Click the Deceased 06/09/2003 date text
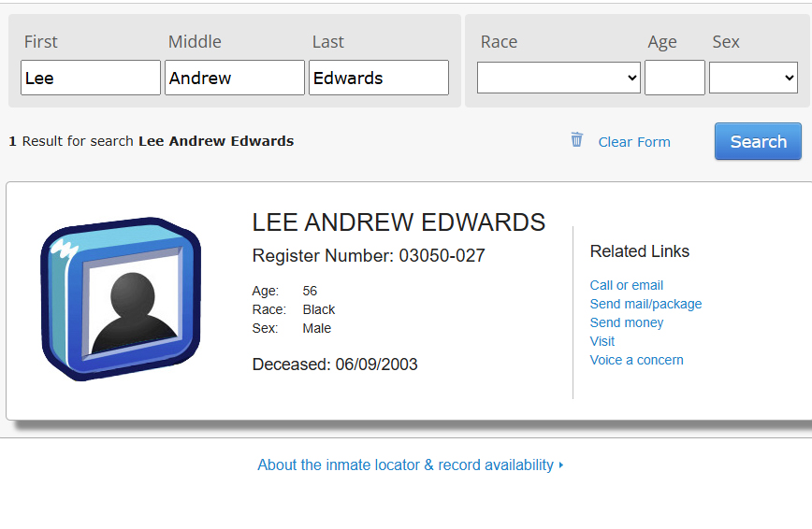The width and height of the screenshot is (812, 529). coord(335,365)
